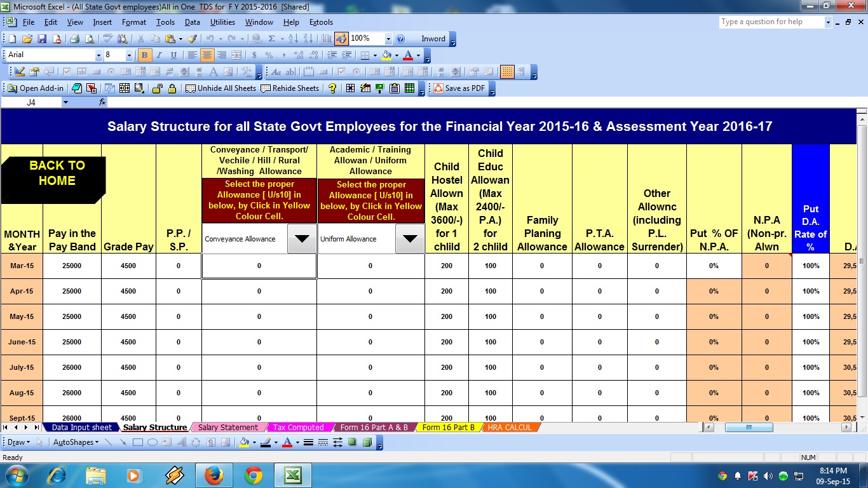Open the Format menu

point(134,22)
